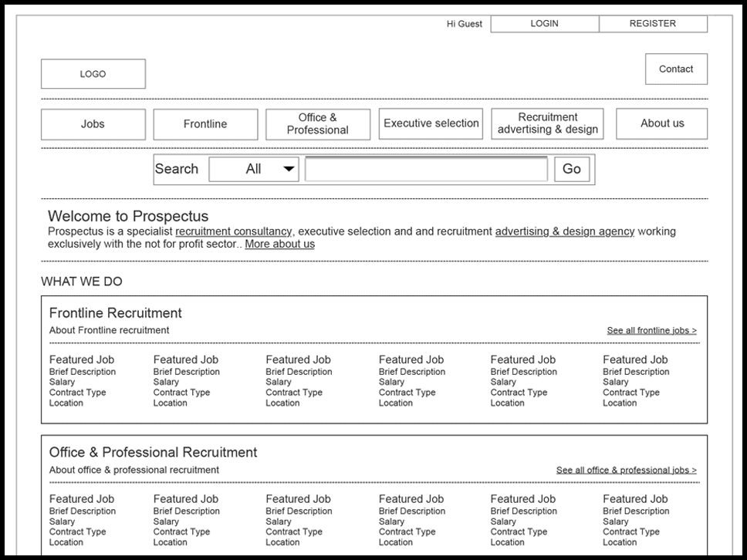Viewport: 747px width, 560px height.
Task: Click See all frontline jobs link
Action: (x=652, y=330)
